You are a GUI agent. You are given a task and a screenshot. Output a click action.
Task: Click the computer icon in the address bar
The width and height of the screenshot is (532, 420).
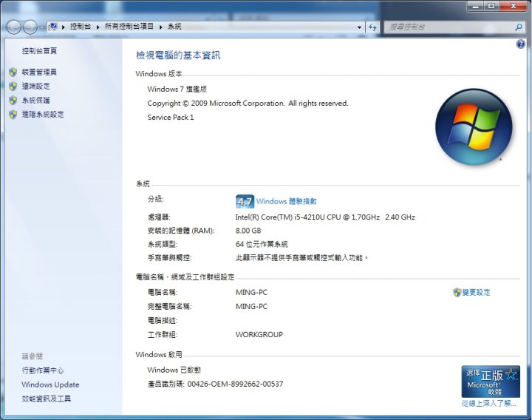53,27
